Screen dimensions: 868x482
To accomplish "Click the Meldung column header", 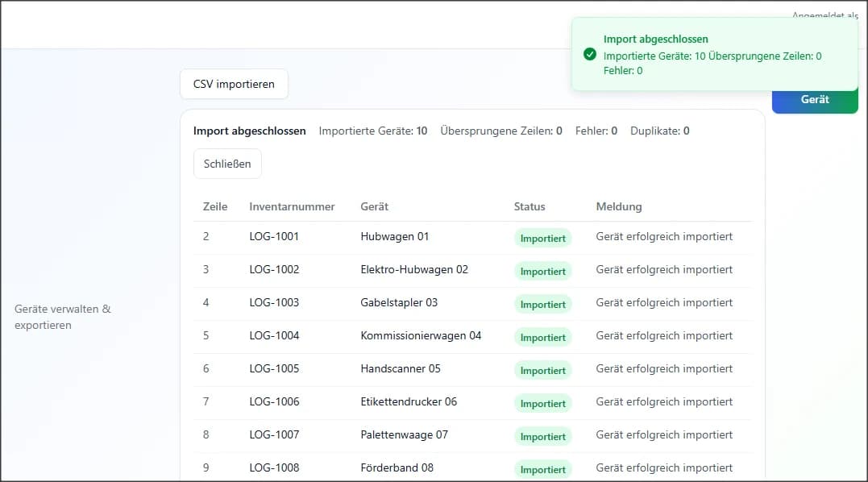I will pos(619,207).
